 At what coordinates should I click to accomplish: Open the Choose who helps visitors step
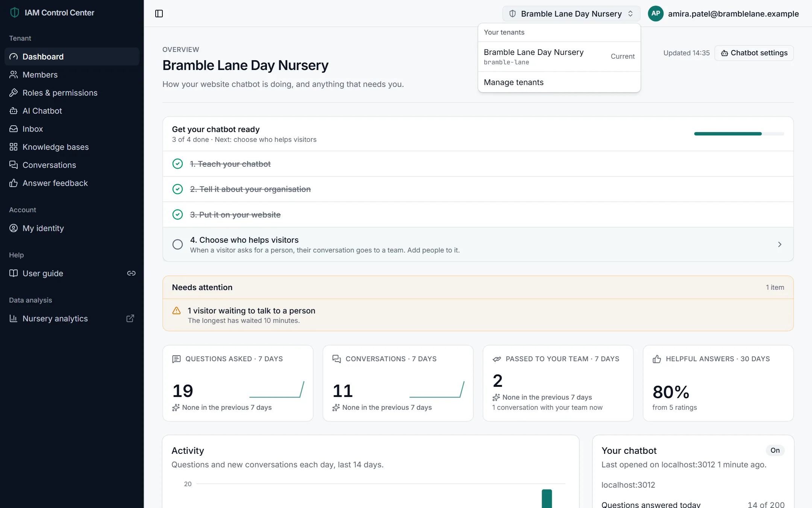(x=478, y=245)
